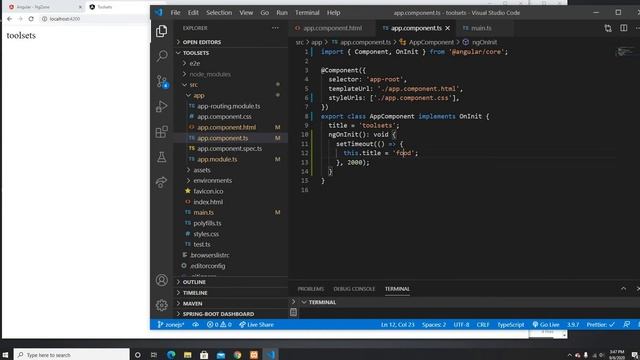Click Go Live in the status bar
The height and width of the screenshot is (360, 640).
[x=546, y=324]
